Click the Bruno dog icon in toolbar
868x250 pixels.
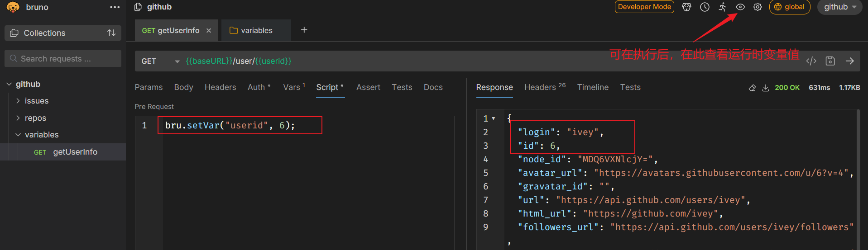[x=686, y=7]
